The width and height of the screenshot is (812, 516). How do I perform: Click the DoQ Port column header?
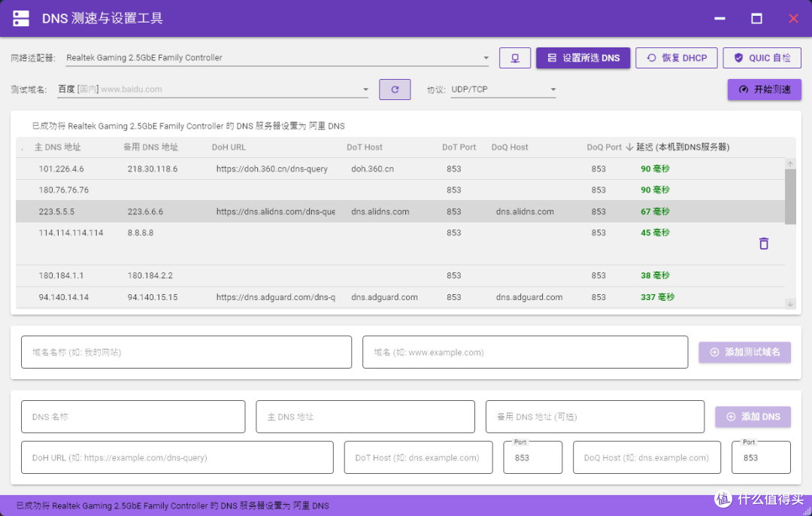click(604, 147)
